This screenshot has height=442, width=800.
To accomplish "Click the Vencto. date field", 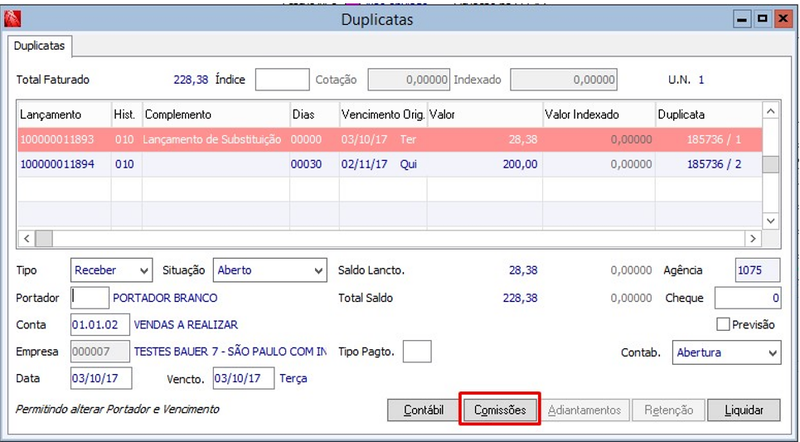I will [x=243, y=378].
